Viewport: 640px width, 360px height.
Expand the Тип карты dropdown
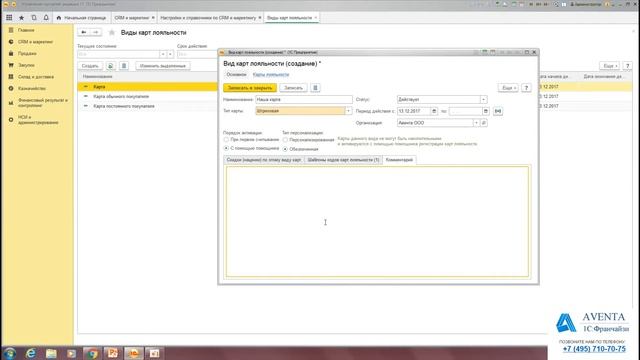[x=348, y=111]
